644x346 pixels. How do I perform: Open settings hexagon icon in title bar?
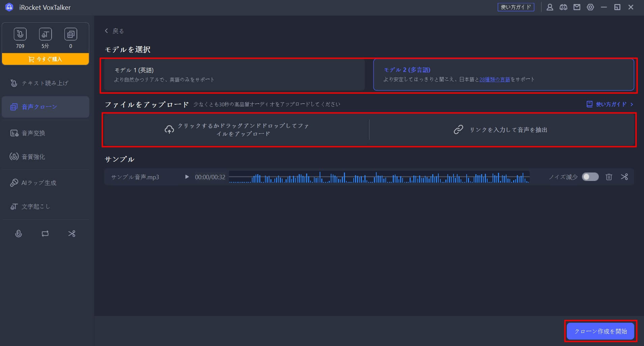590,7
